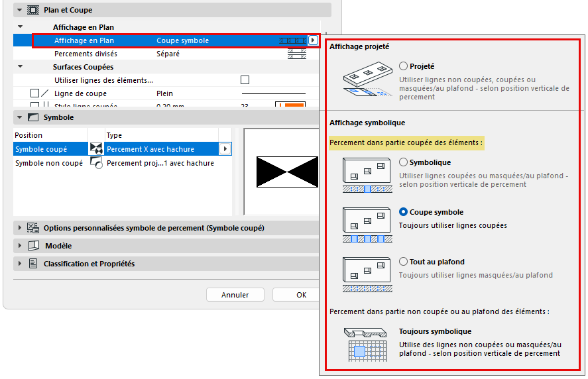Click the Symbole panel icon
This screenshot has width=588, height=379.
33,117
